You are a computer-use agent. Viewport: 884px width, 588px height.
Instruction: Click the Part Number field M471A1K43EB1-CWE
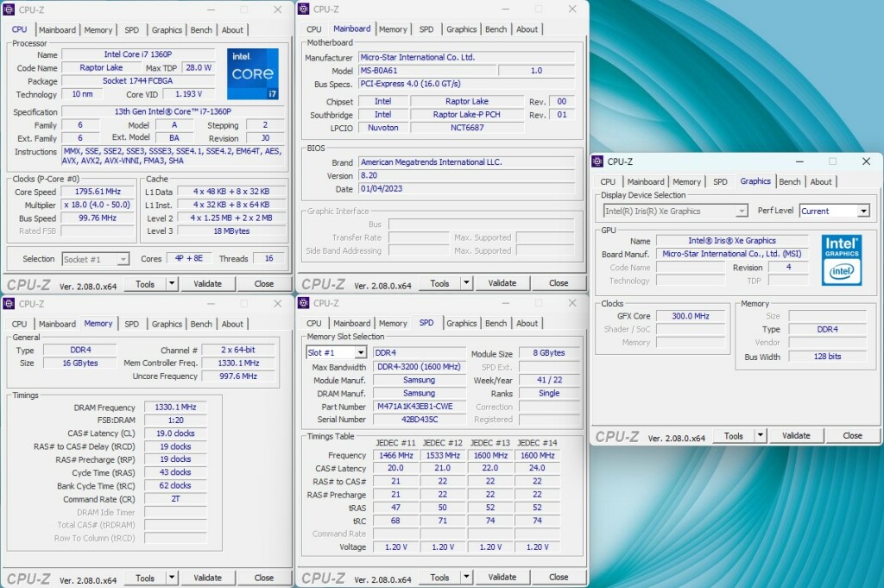[419, 407]
